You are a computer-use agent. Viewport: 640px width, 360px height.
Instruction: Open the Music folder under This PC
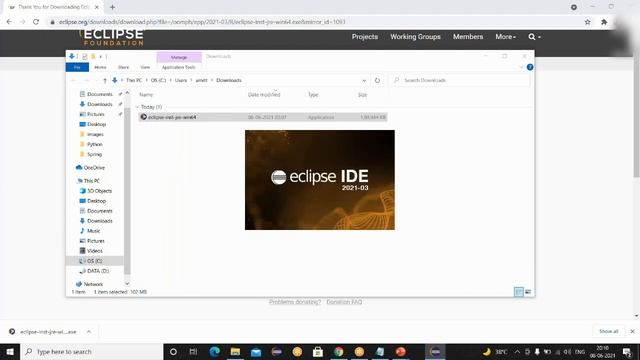(93, 231)
